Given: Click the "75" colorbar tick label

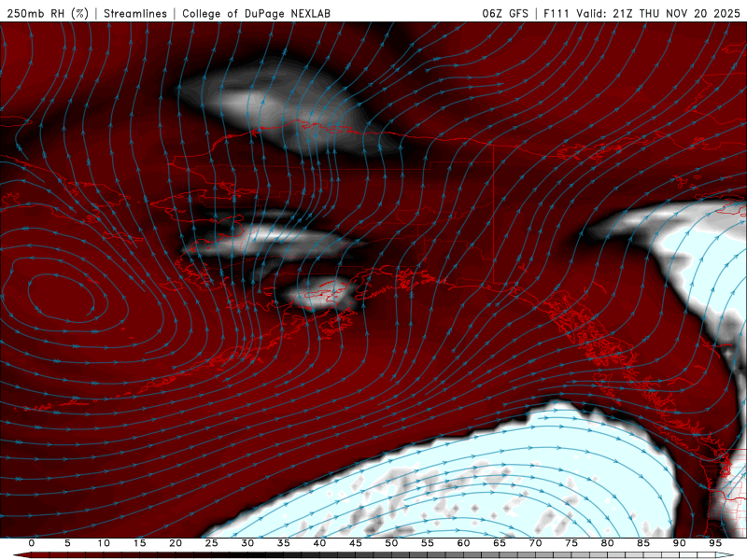Looking at the screenshot, I should (571, 543).
